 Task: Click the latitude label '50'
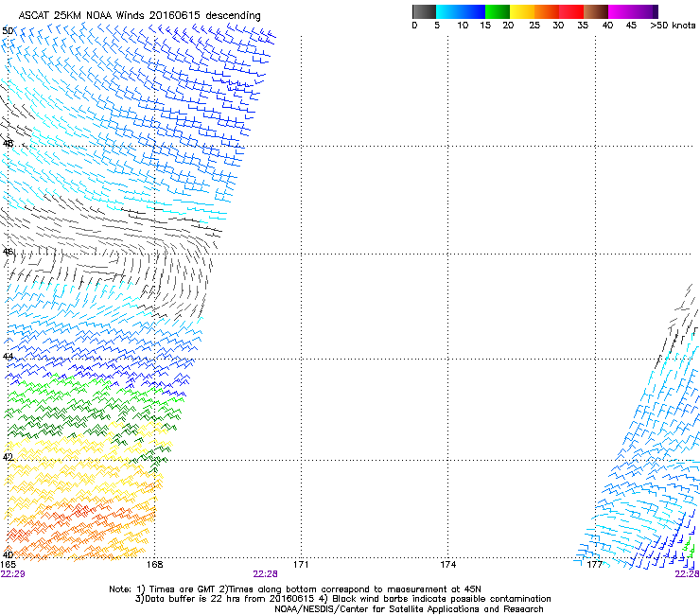click(8, 31)
